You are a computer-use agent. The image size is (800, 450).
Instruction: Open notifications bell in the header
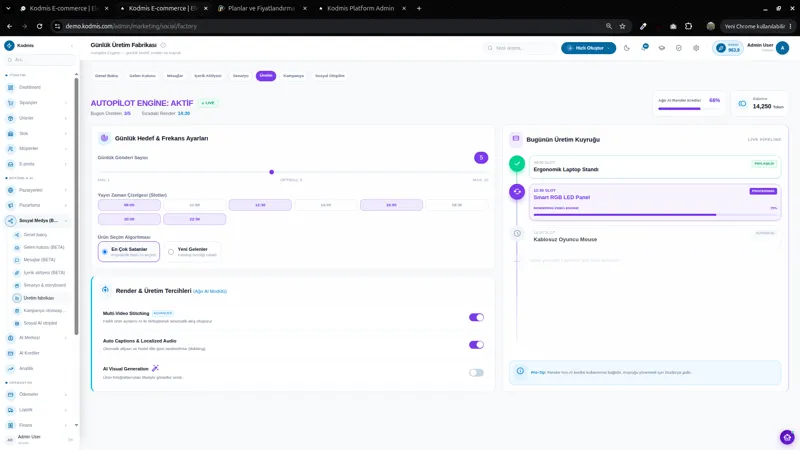pos(644,47)
